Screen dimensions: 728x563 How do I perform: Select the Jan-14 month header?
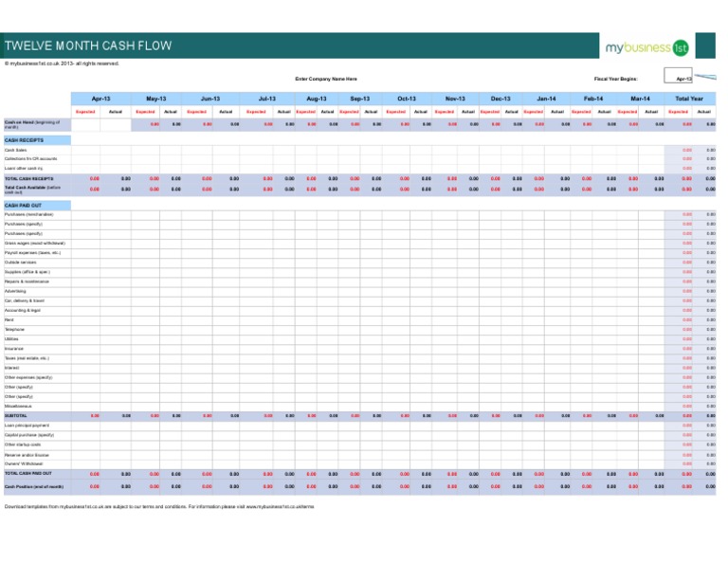[546, 99]
